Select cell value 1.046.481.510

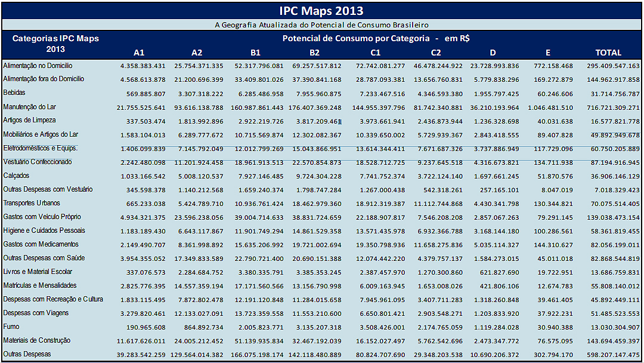tap(550, 108)
